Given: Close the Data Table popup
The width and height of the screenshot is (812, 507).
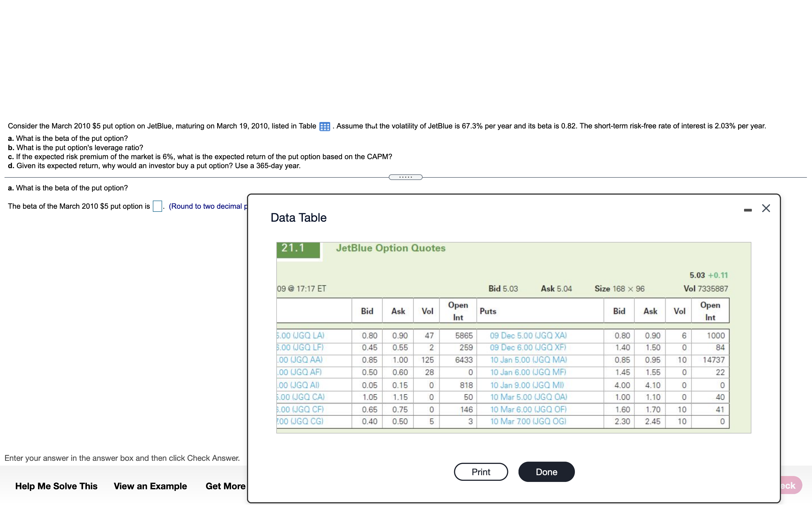Looking at the screenshot, I should coord(766,208).
